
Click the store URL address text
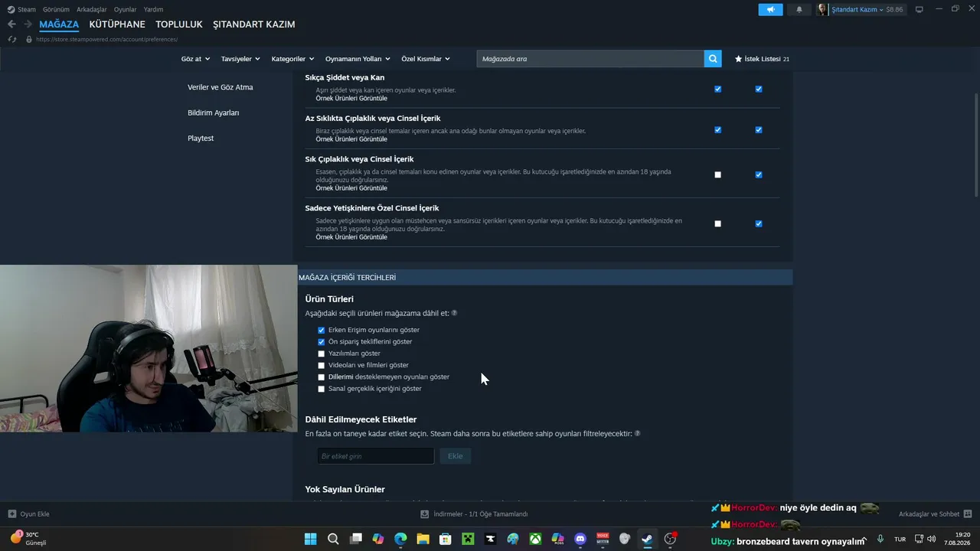coord(107,39)
